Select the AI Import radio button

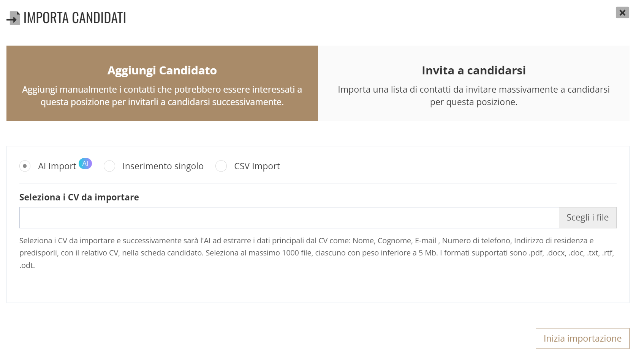pos(25,166)
